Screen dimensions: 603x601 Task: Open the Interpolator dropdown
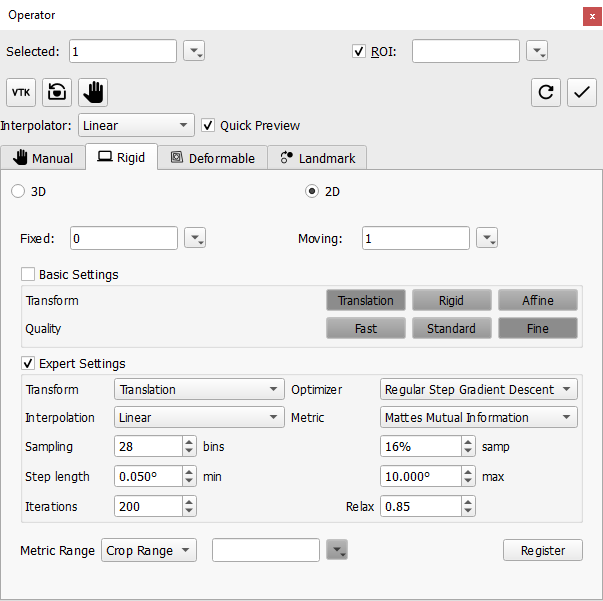[136, 126]
